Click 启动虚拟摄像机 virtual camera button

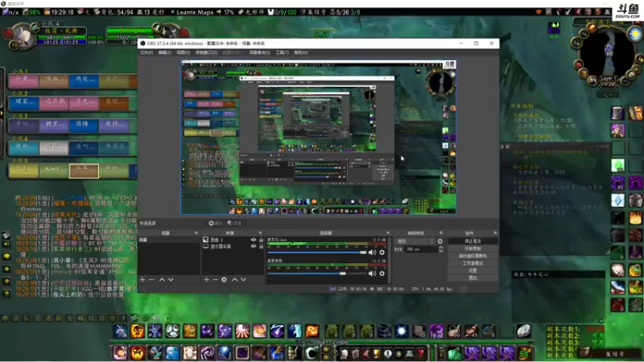473,256
